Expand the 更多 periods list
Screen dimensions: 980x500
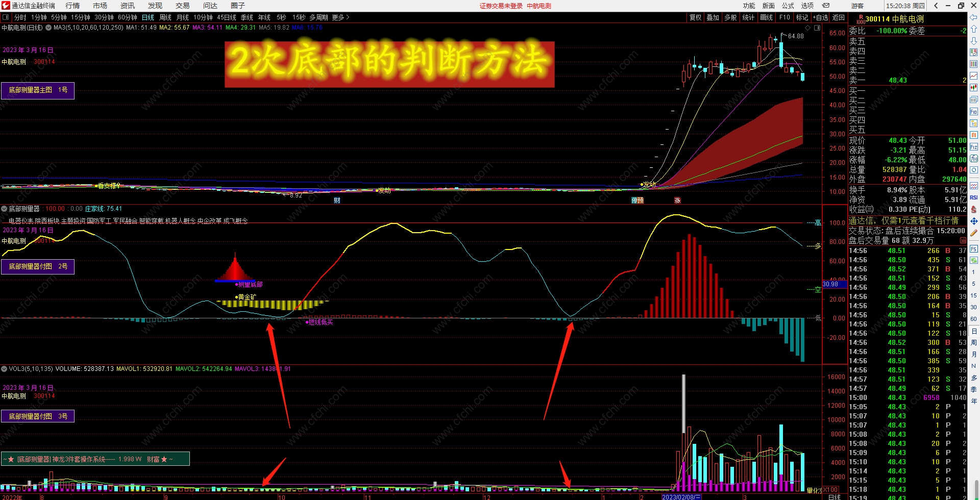coord(340,17)
